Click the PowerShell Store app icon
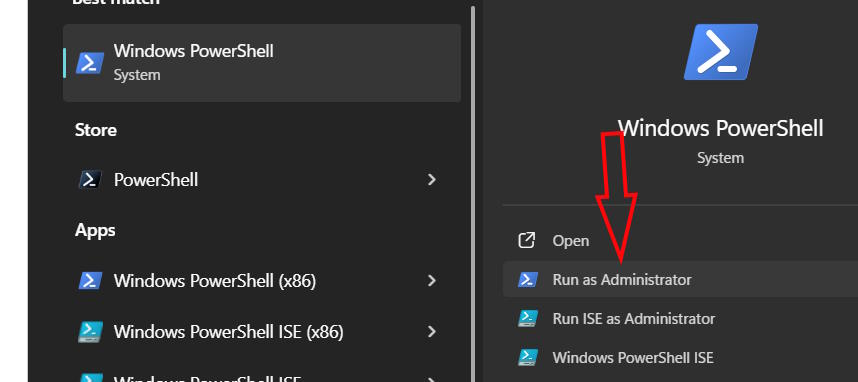The width and height of the screenshot is (858, 382). click(x=90, y=180)
